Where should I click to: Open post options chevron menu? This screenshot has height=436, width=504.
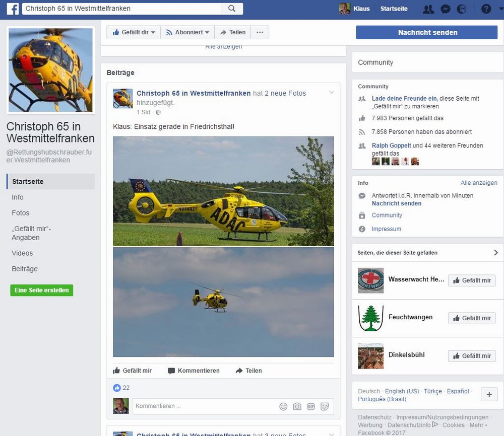click(332, 93)
